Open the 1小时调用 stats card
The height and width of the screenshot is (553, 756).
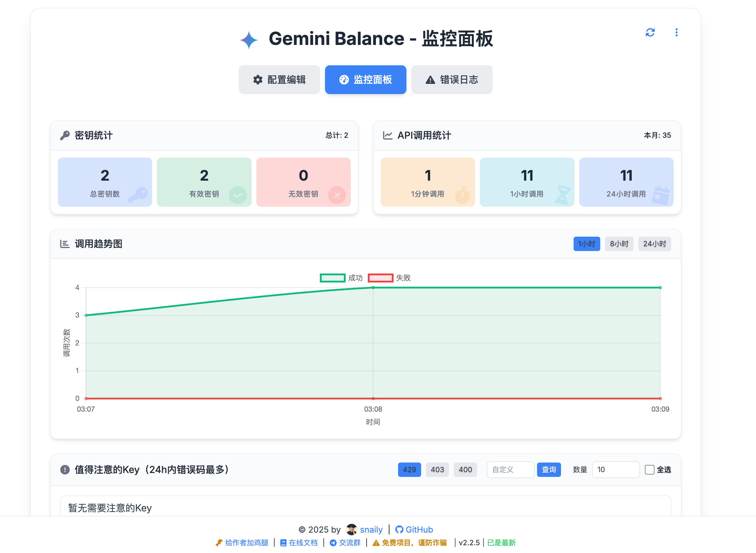tap(527, 182)
